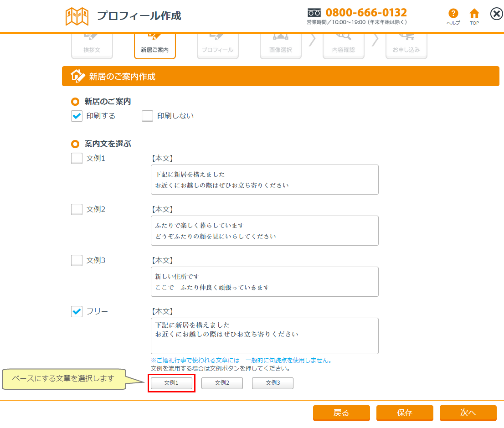Tick the 印刷しない checkbox
Image resolution: width=504 pixels, height=428 pixels.
pos(147,116)
